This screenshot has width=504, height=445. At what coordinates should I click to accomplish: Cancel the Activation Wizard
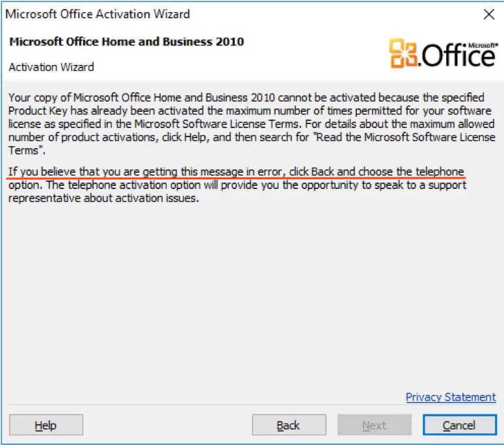[459, 426]
